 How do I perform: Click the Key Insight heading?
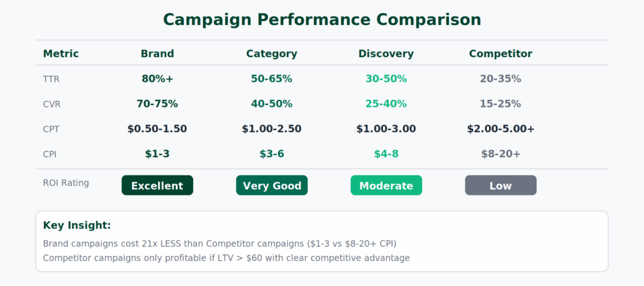point(77,225)
